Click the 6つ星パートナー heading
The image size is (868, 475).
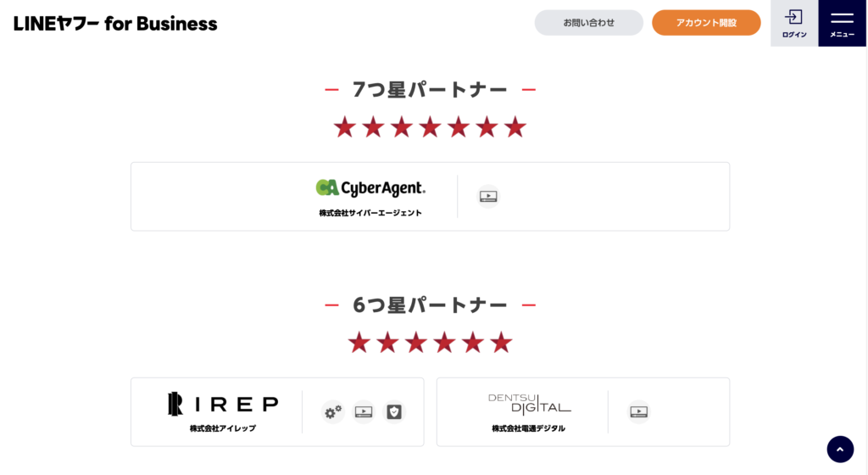click(430, 305)
